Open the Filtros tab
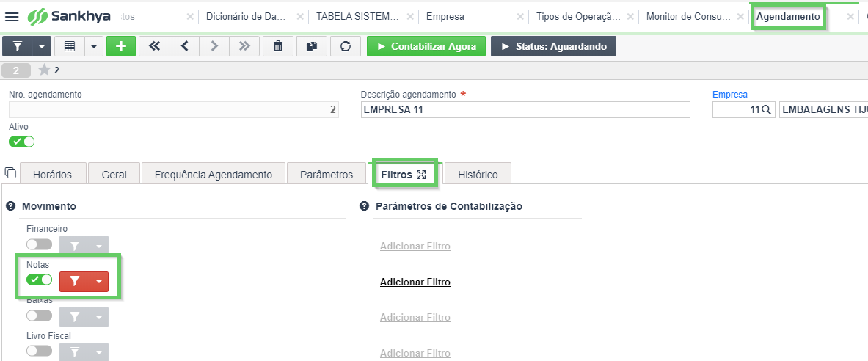The image size is (868, 361). (x=396, y=175)
